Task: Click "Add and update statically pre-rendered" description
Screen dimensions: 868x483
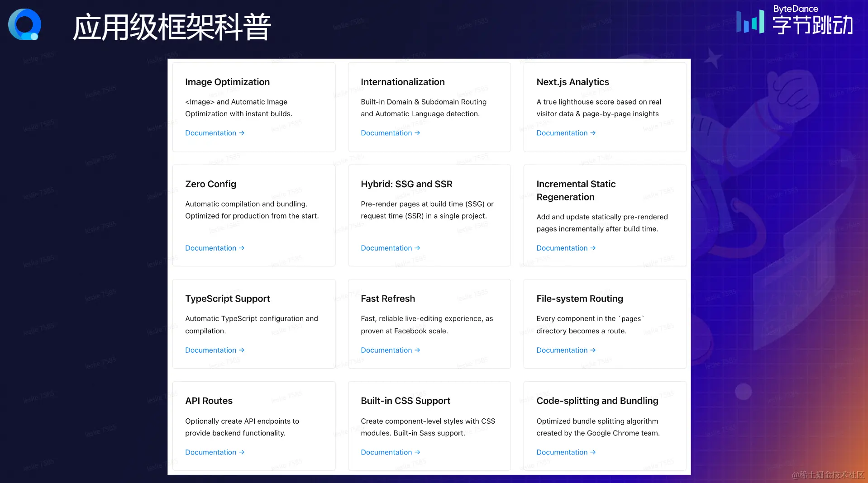Action: [602, 223]
